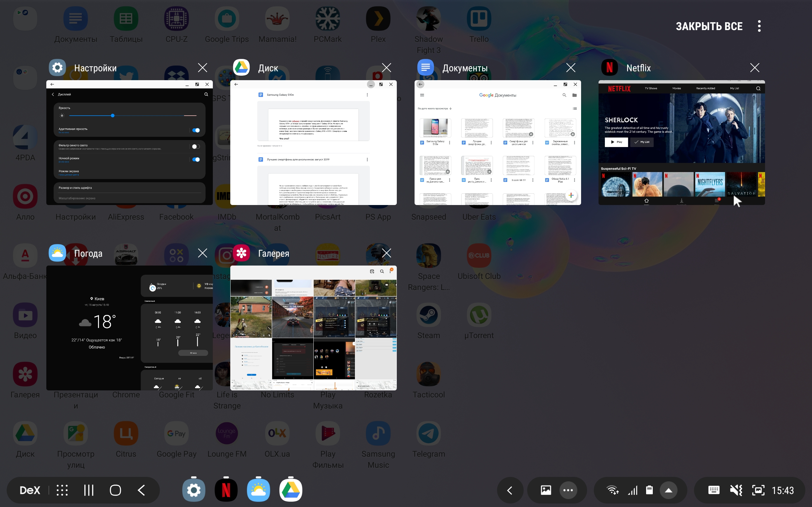This screenshot has height=507, width=812.
Task: Click ЗАКРЫТЬ ВСЕ to close all apps
Action: click(709, 26)
